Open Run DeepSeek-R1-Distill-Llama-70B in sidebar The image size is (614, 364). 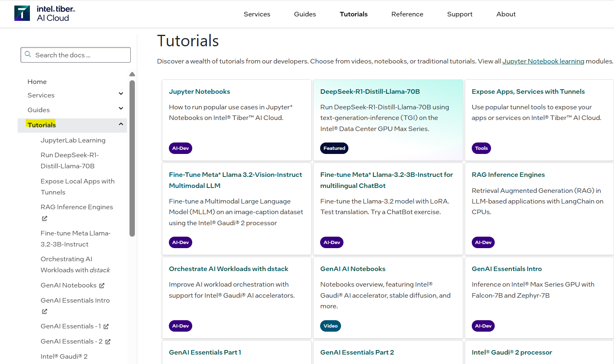pyautogui.click(x=70, y=161)
